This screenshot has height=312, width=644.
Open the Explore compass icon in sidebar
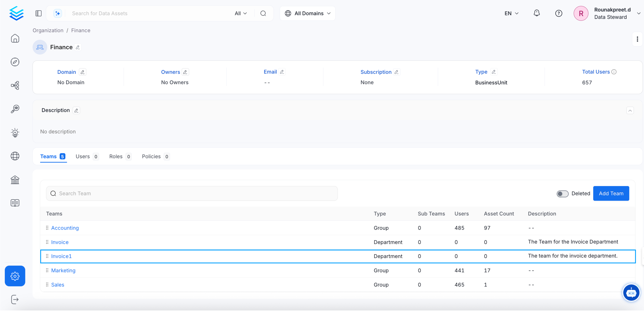15,62
